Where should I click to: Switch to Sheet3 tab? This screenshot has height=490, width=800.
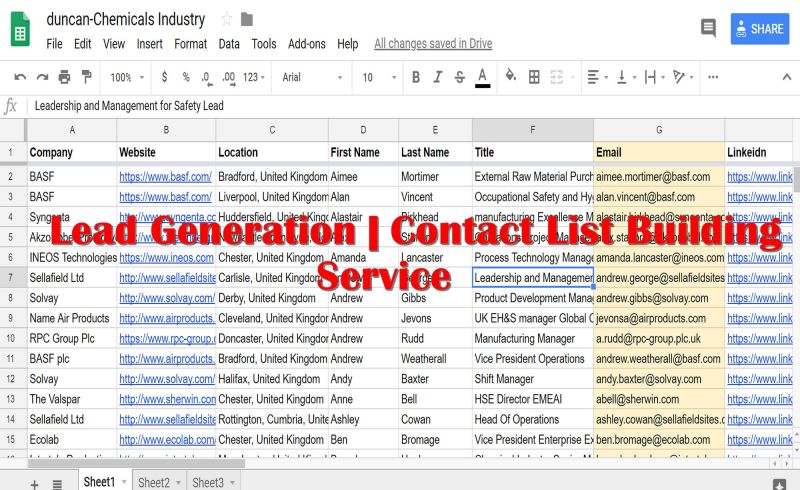213,482
